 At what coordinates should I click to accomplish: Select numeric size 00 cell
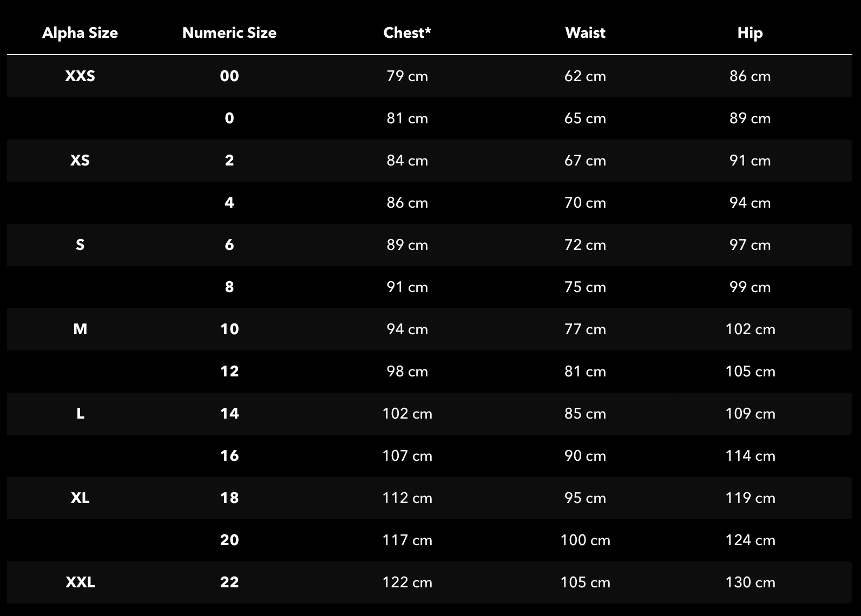click(229, 76)
